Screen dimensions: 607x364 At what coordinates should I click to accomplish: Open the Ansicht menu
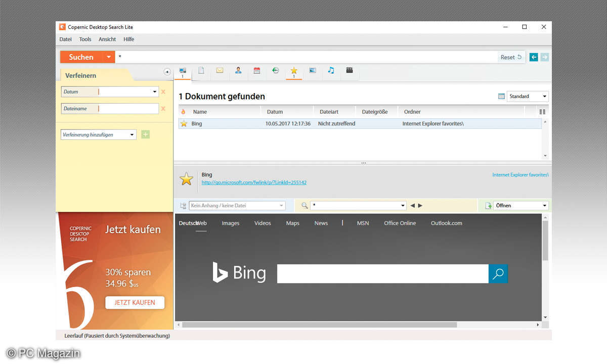pyautogui.click(x=107, y=39)
